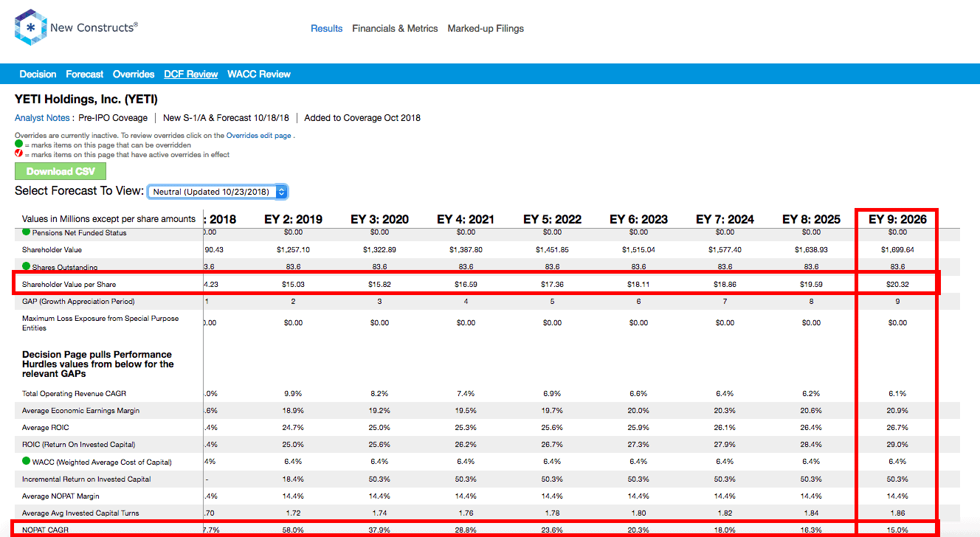Click the Average NOPAT Margin label
Viewport: 980px width, 537px height.
pos(61,496)
